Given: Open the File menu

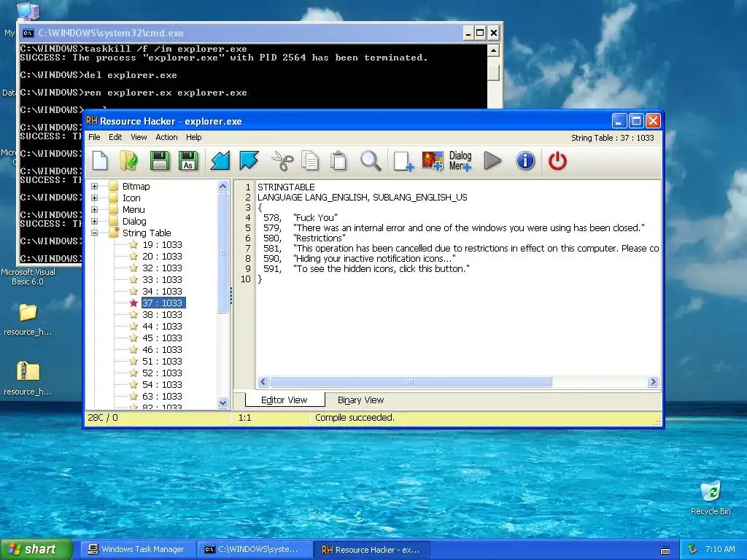Looking at the screenshot, I should (x=94, y=137).
